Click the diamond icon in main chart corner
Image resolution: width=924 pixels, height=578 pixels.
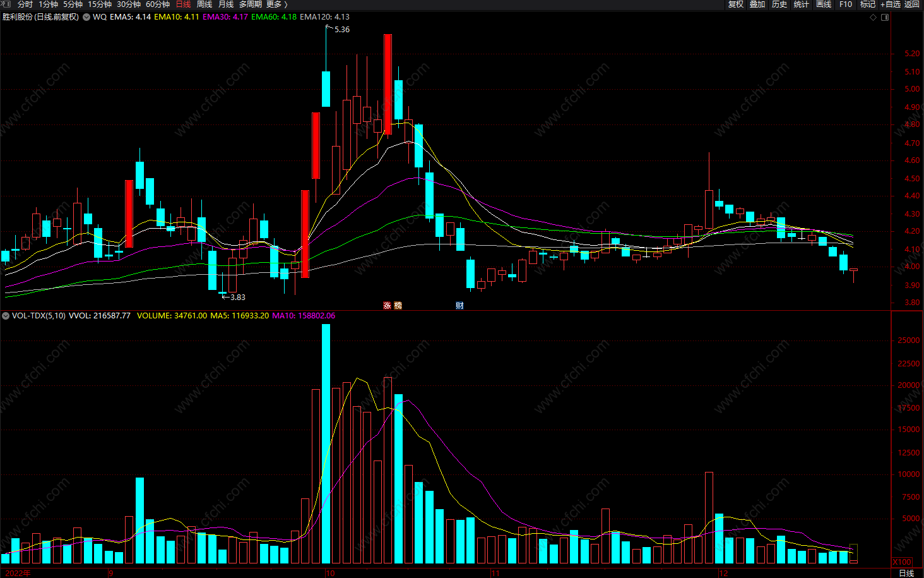click(874, 18)
